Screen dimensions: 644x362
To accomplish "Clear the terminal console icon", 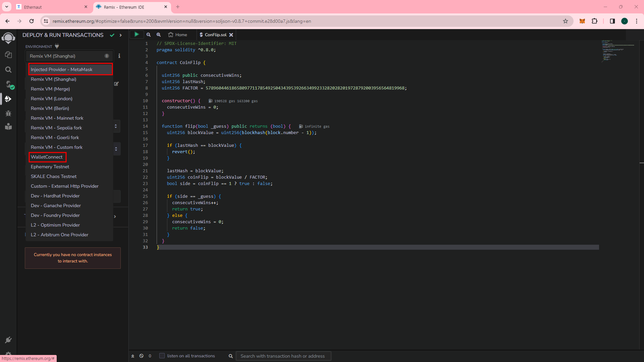I will click(x=142, y=356).
